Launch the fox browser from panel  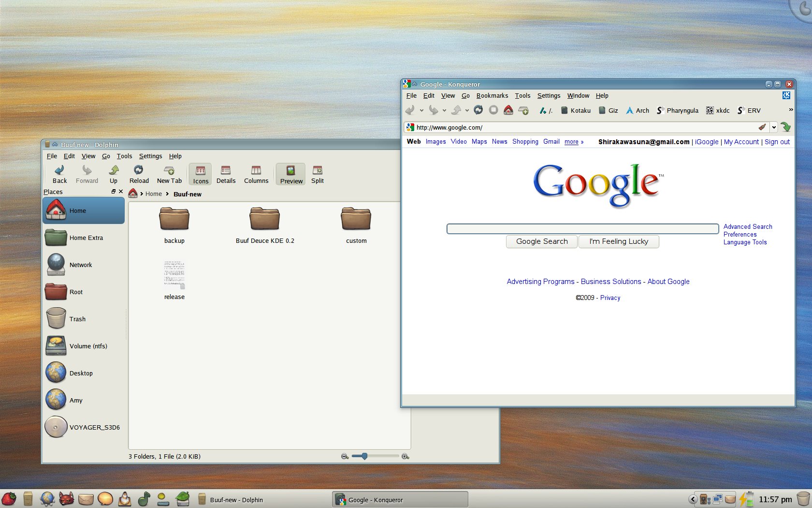66,499
